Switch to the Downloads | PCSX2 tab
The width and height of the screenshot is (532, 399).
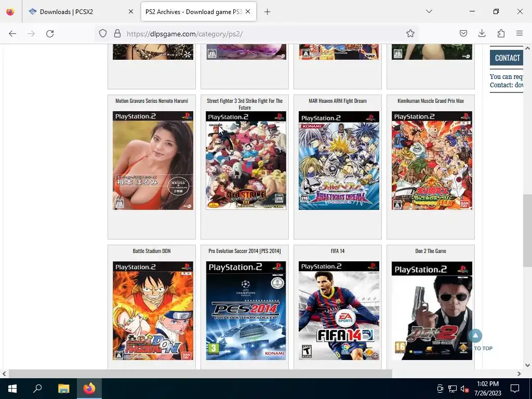pyautogui.click(x=82, y=12)
